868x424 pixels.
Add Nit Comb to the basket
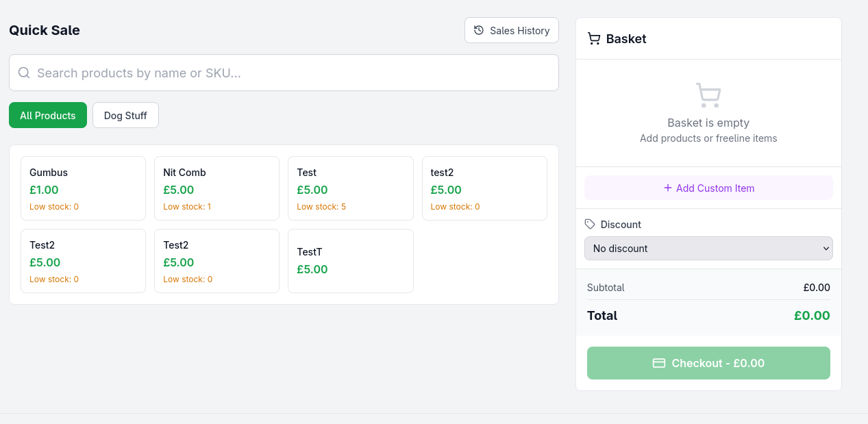[216, 188]
